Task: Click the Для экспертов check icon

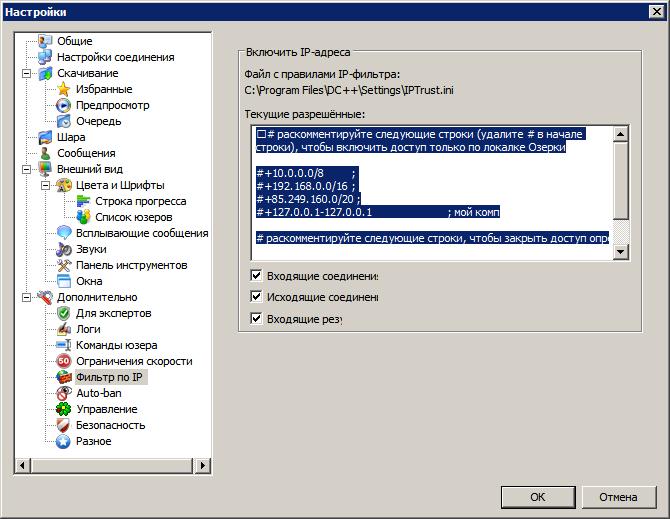Action: (64, 313)
